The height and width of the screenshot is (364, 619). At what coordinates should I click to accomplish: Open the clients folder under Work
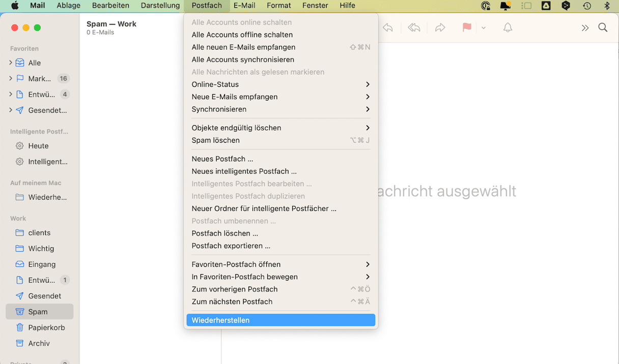(39, 232)
